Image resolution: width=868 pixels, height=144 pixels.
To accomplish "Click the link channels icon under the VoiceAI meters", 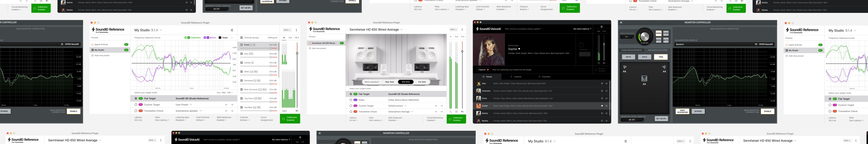I will 599,63.
